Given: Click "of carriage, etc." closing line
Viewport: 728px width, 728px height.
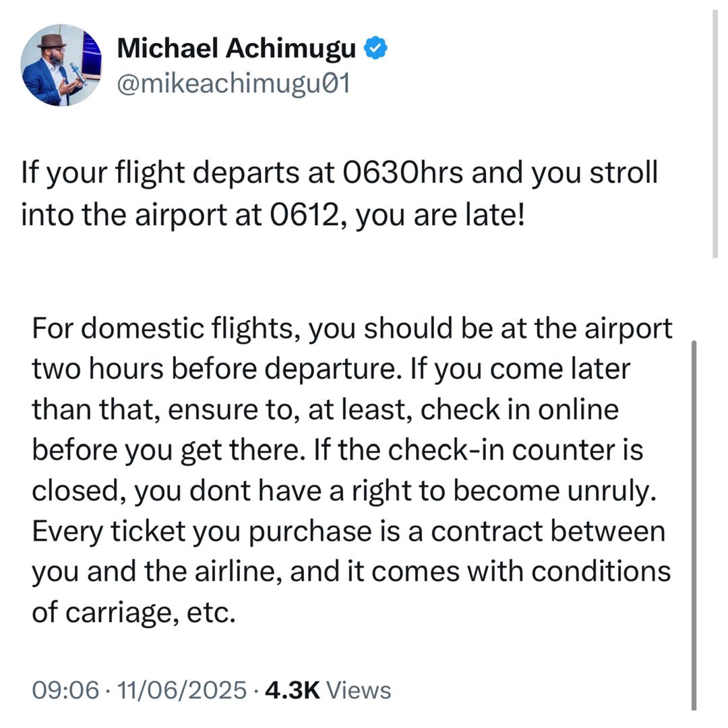Looking at the screenshot, I should (x=133, y=612).
